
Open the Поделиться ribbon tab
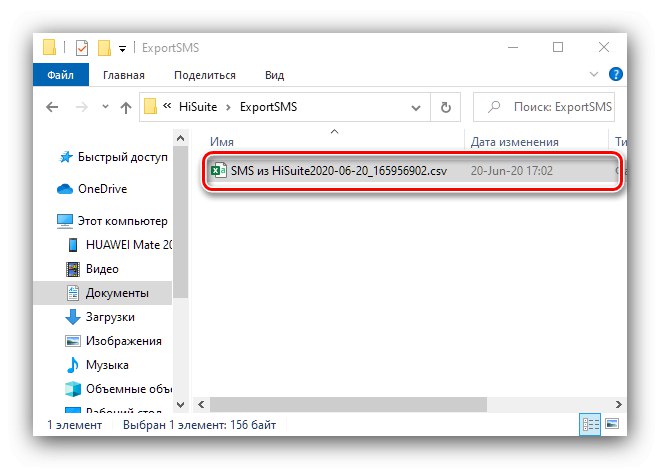tap(205, 75)
